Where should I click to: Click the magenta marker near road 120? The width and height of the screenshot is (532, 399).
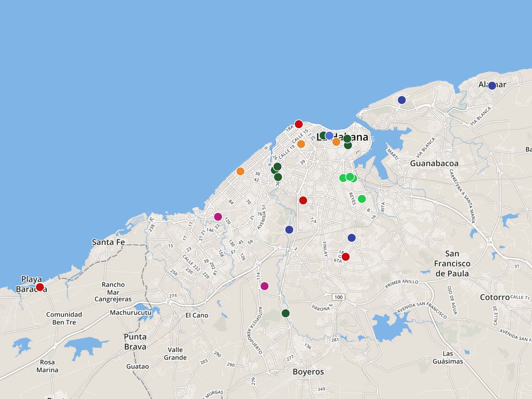click(218, 217)
